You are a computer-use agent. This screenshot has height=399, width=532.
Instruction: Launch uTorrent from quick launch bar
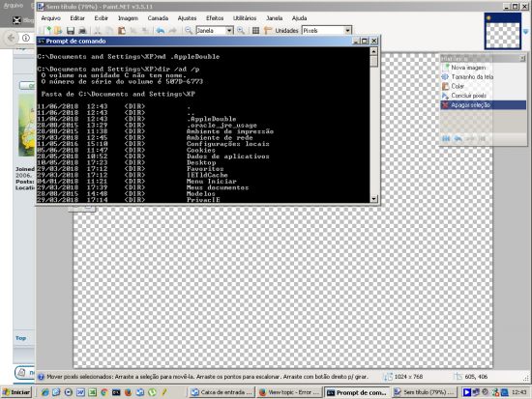point(152,392)
